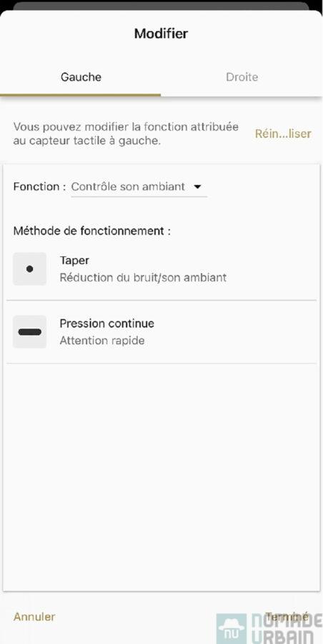Cancel changes with the Annuler button

34,617
